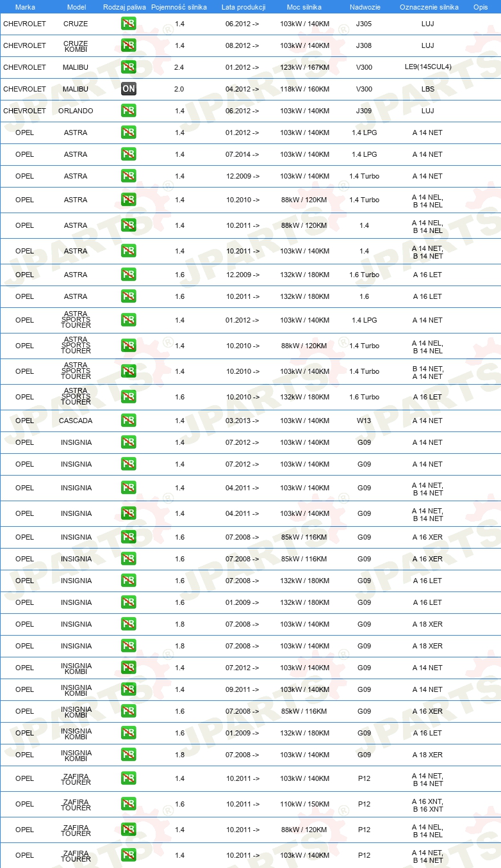Select the PB icon for Astra 12.2009 1.4 Turbo
The image size is (501, 868).
(x=129, y=176)
